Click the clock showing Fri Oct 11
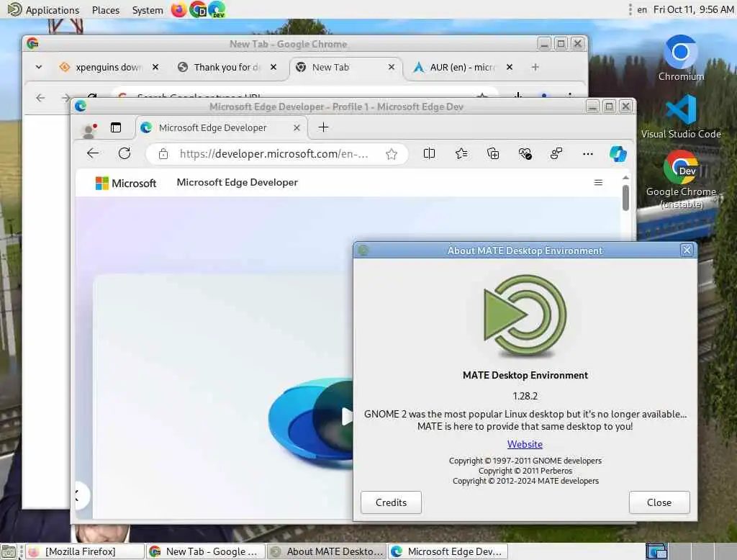Image resolution: width=737 pixels, height=560 pixels. pos(693,10)
